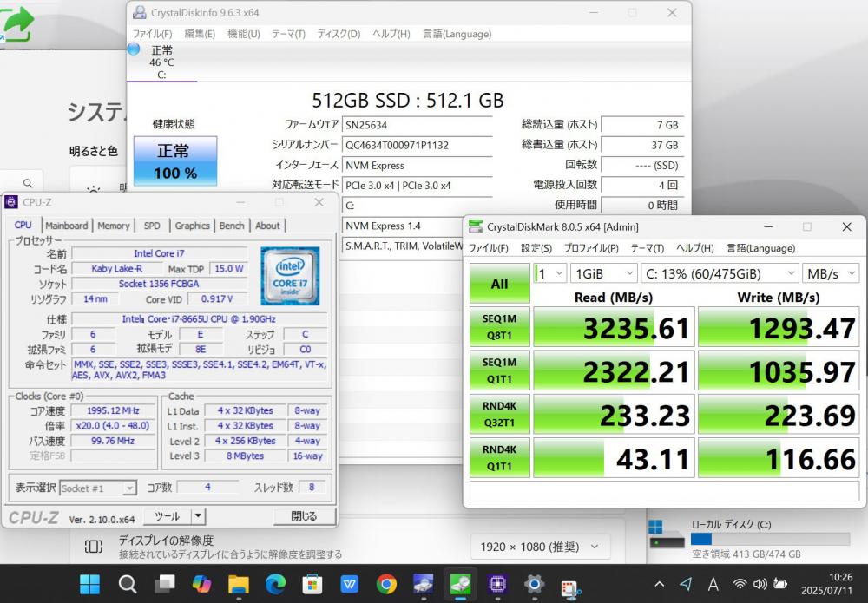Click the search icon in Settings window

click(28, 183)
